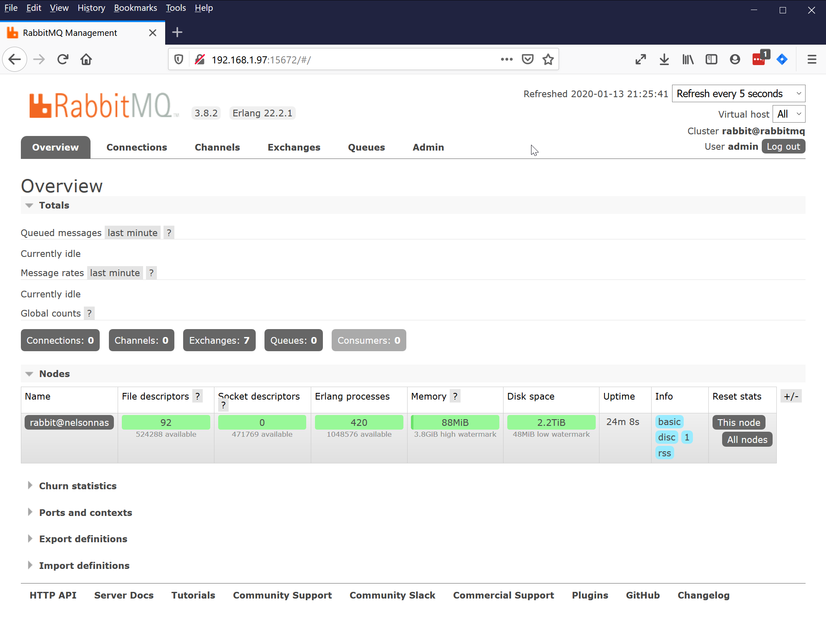Open the Refresh every 5 seconds dropdown
The width and height of the screenshot is (826, 644).
click(738, 94)
